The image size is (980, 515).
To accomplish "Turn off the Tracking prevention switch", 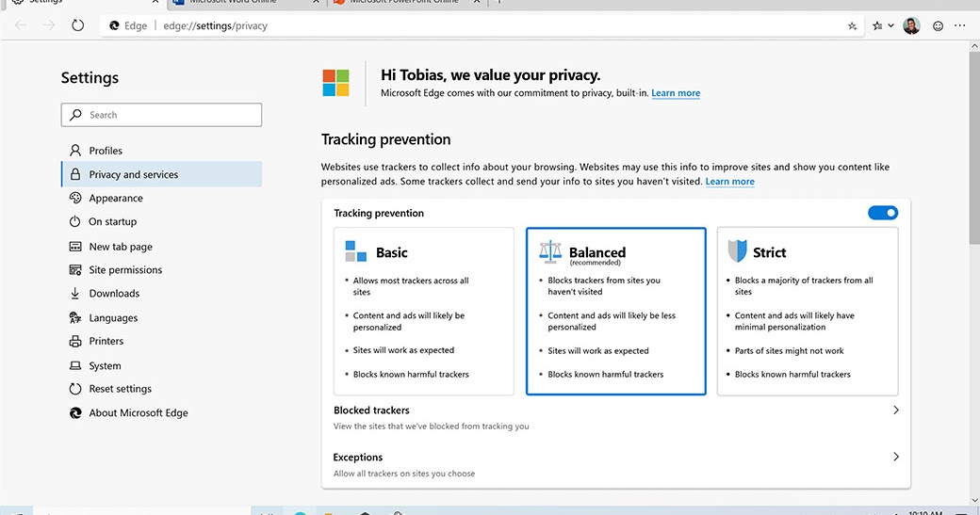I will tap(883, 213).
